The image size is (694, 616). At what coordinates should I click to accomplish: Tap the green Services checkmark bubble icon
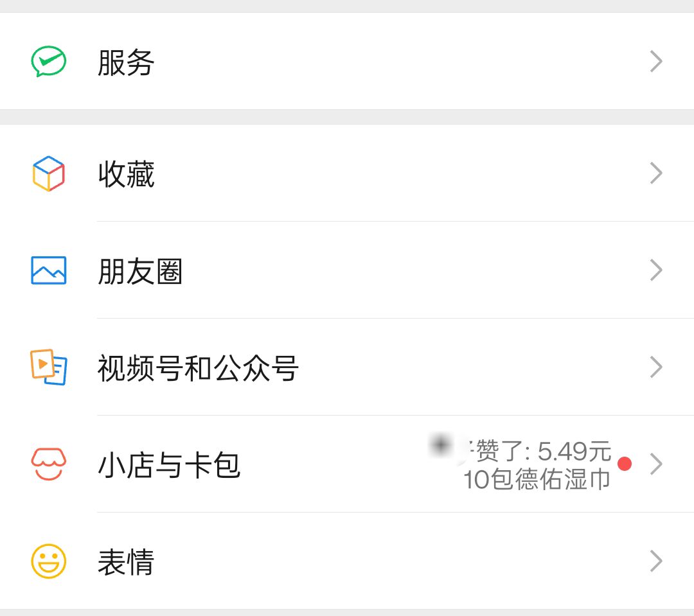pyautogui.click(x=49, y=62)
